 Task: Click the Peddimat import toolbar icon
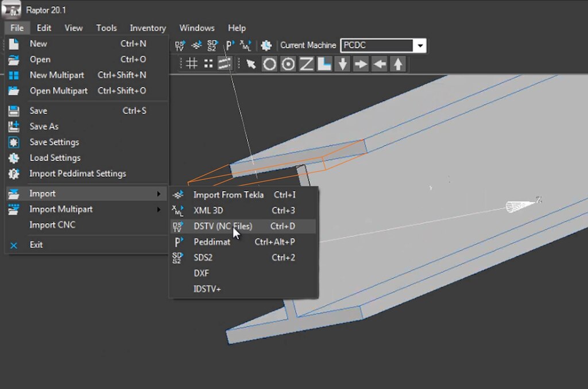pos(230,45)
